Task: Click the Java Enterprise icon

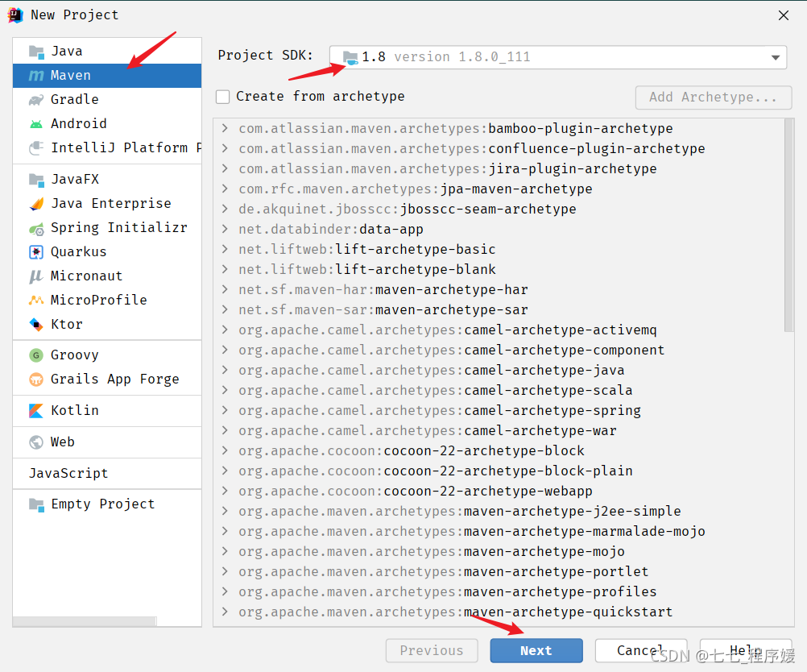Action: pyautogui.click(x=36, y=204)
